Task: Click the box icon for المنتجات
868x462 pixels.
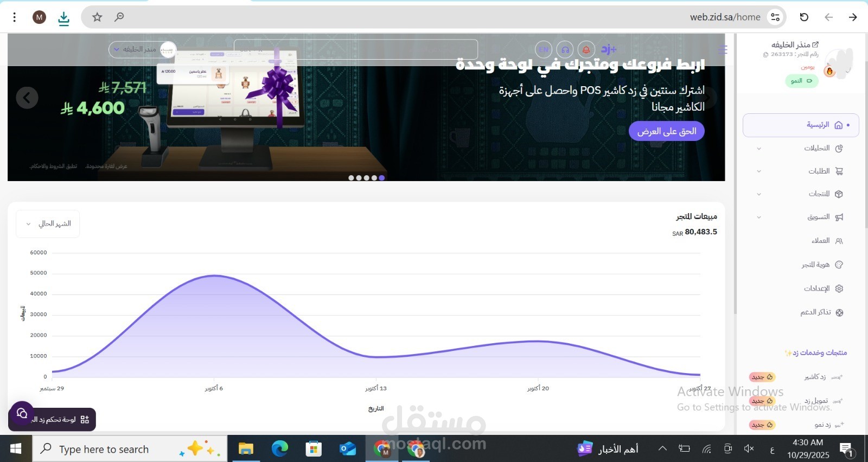Action: [839, 194]
